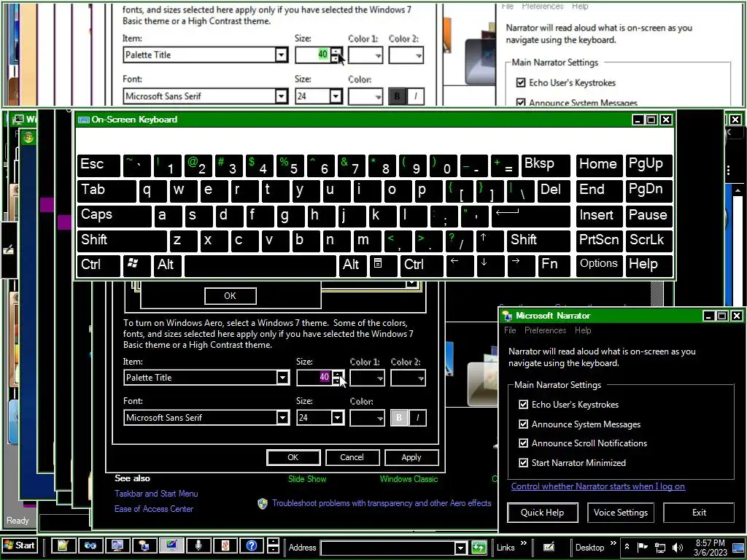This screenshot has width=747, height=560.
Task: Tap the left arrow key on the On-Screen Keyboard
Action: tap(460, 265)
